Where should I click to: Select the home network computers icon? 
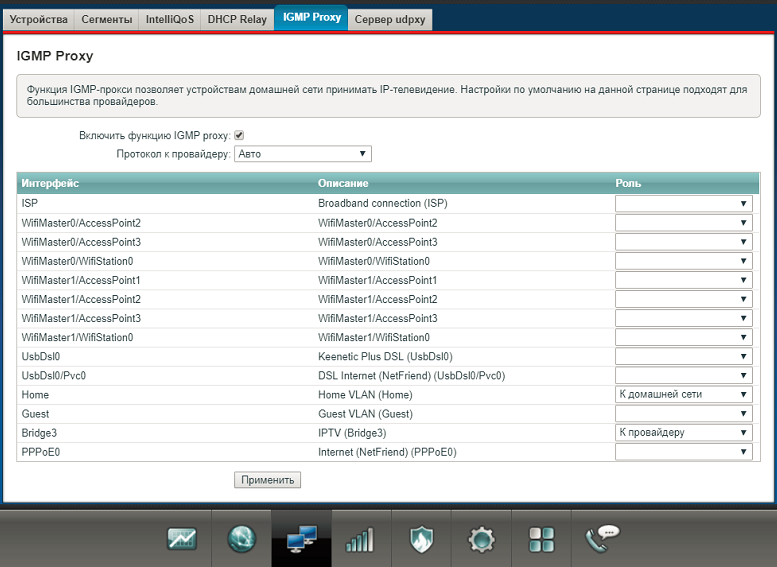[x=301, y=540]
